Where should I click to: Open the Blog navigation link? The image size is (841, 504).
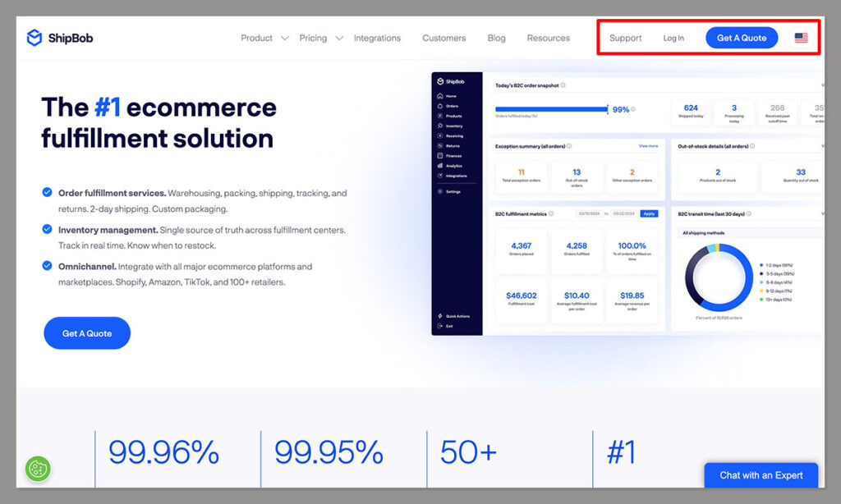click(x=496, y=38)
